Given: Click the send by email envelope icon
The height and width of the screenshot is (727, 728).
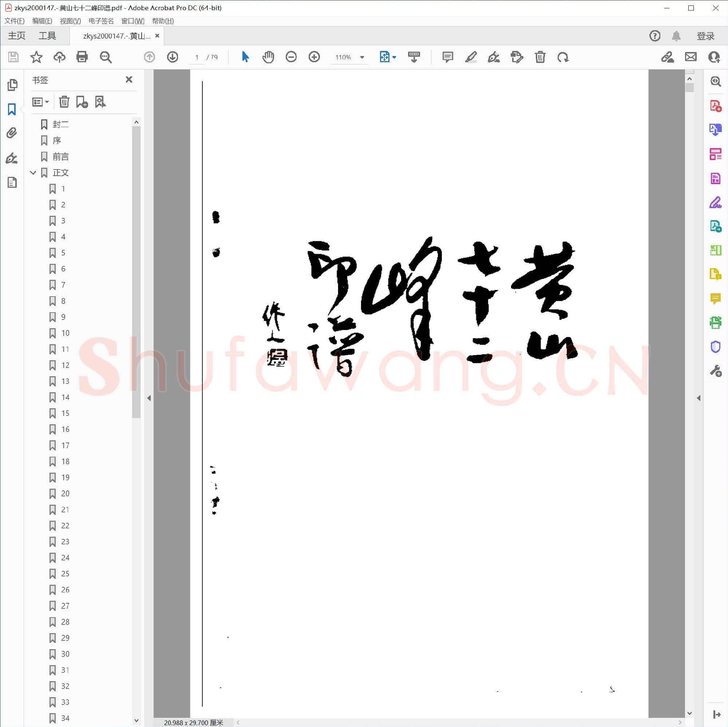Looking at the screenshot, I should tap(690, 57).
